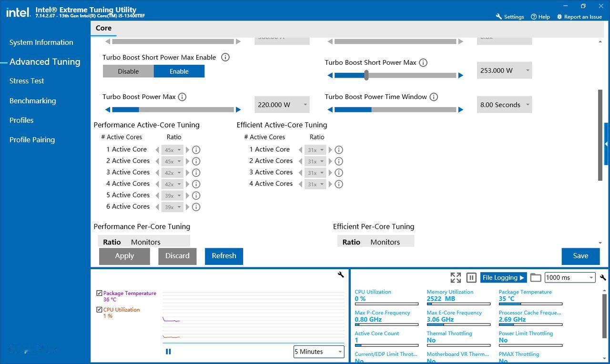Open Performance 5 Active Cores 39x ratio dropdown

point(173,195)
